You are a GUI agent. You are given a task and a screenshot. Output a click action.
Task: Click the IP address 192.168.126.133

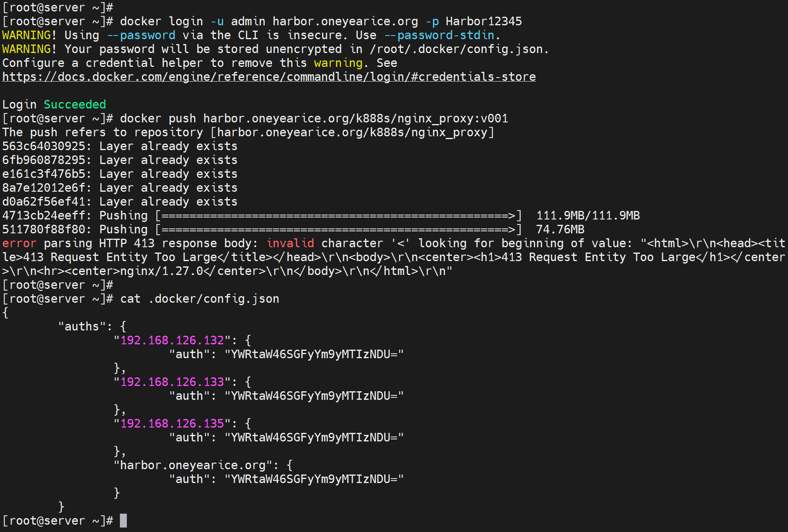pos(172,382)
